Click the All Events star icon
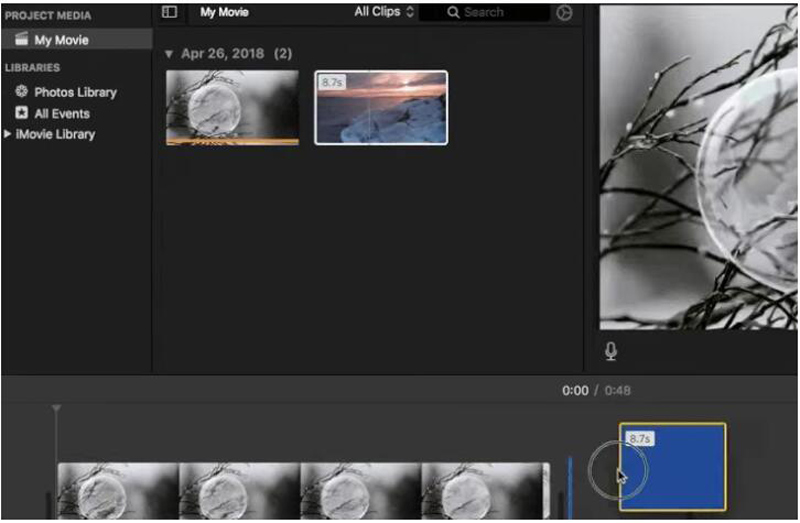800x523 pixels. coord(21,114)
